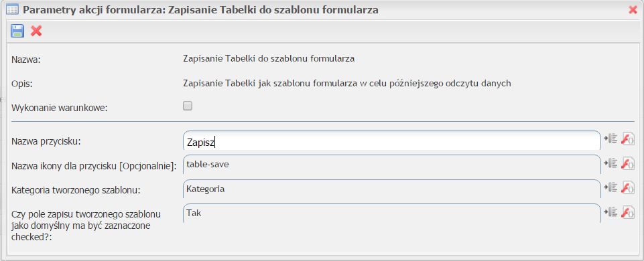This screenshot has height=261, width=644.
Task: Insert variable icon for Kategoria tworzonego szablonu
Action: pos(610,187)
